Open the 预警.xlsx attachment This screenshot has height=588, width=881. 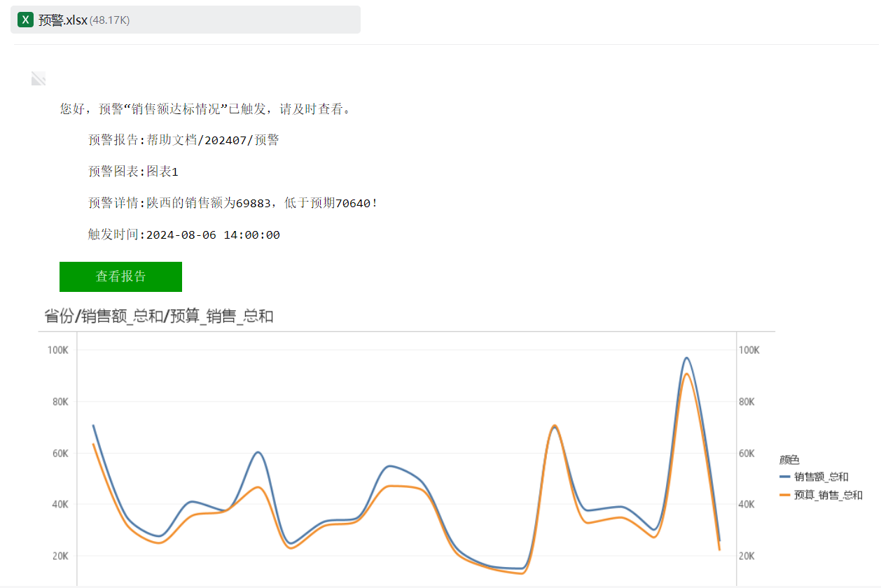coord(186,20)
